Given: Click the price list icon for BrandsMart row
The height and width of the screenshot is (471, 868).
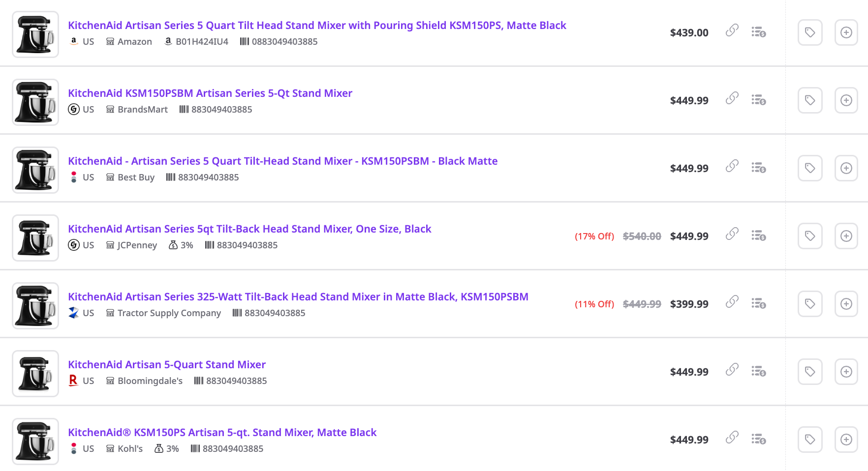Looking at the screenshot, I should (x=758, y=100).
